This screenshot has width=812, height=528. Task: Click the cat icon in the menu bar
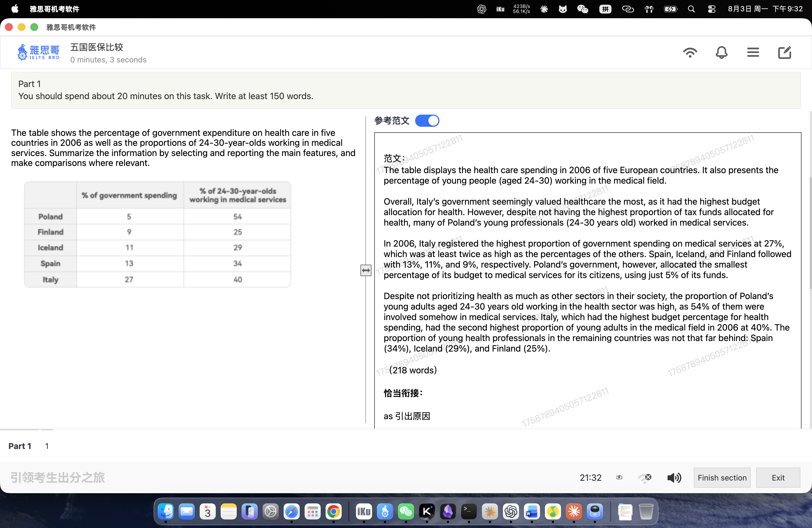[x=563, y=9]
